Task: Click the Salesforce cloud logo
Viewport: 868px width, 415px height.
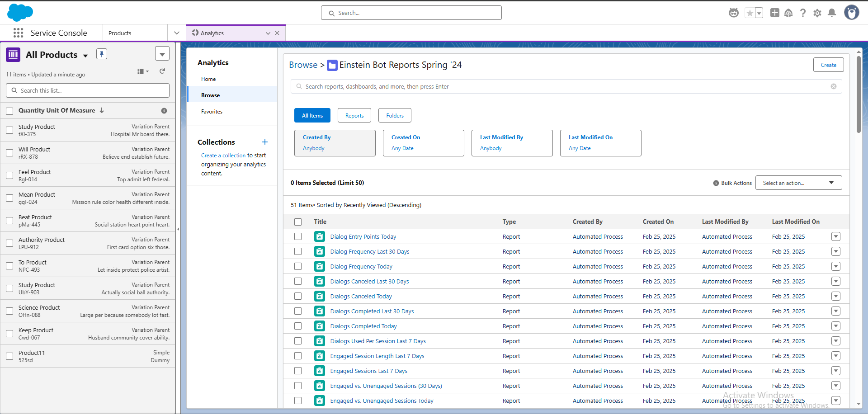Action: 20,12
